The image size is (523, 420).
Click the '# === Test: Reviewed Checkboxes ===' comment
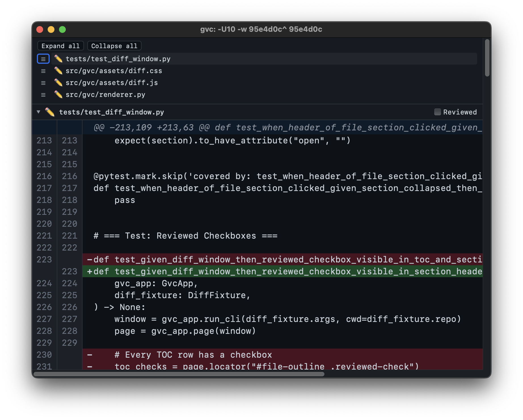tap(185, 236)
